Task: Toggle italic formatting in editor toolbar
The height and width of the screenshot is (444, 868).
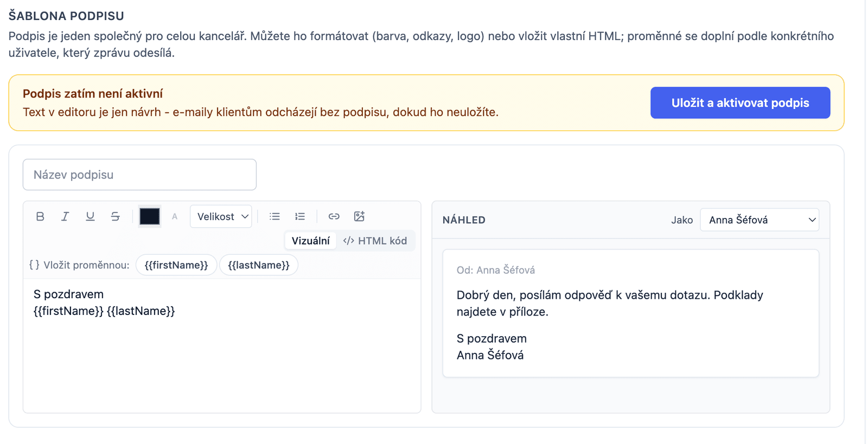Action: tap(65, 216)
